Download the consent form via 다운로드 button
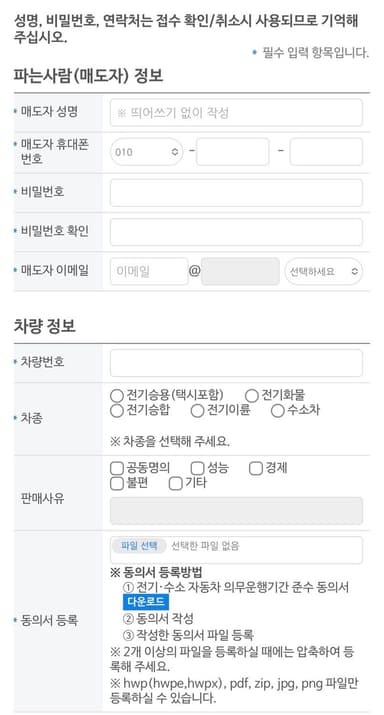This screenshot has width=384, height=715. 146,602
